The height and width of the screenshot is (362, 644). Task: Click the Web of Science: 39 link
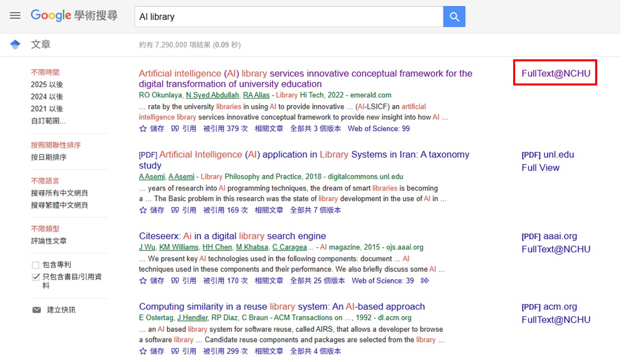[383, 281]
